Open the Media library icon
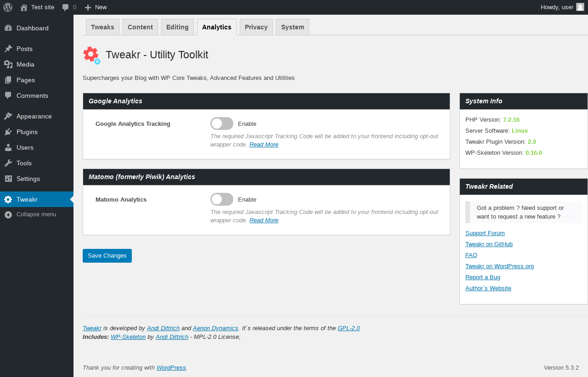Image resolution: width=588 pixels, height=377 pixels. pos(8,64)
